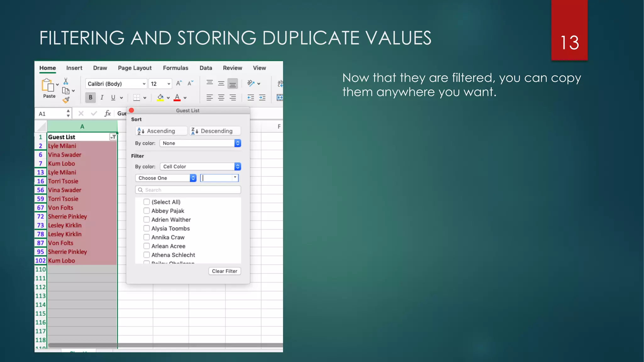The width and height of the screenshot is (644, 362).
Task: Expand the Borders options arrow
Action: point(145,98)
